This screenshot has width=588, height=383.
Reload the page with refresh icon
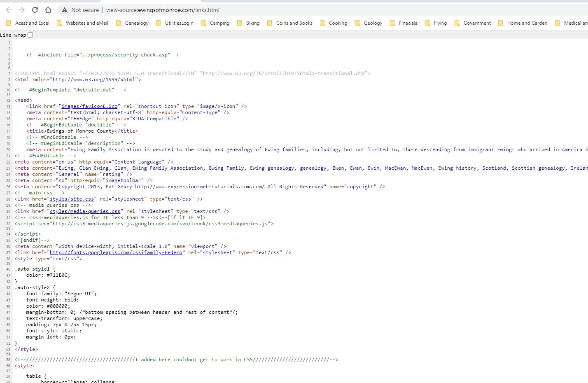point(35,10)
